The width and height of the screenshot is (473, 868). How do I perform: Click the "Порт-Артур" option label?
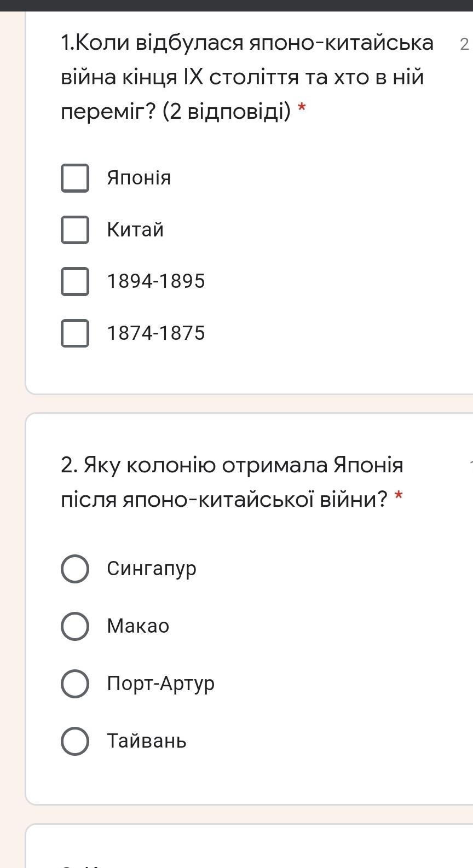160,684
